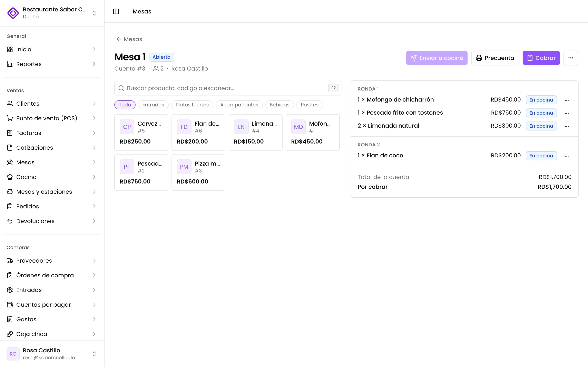Open more options for Flan de coco
The width and height of the screenshot is (588, 367).
pos(567,156)
